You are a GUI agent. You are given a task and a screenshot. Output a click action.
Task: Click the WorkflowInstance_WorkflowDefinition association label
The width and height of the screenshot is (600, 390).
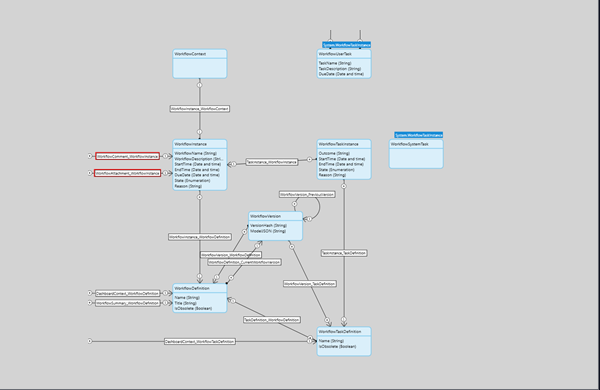pyautogui.click(x=200, y=237)
